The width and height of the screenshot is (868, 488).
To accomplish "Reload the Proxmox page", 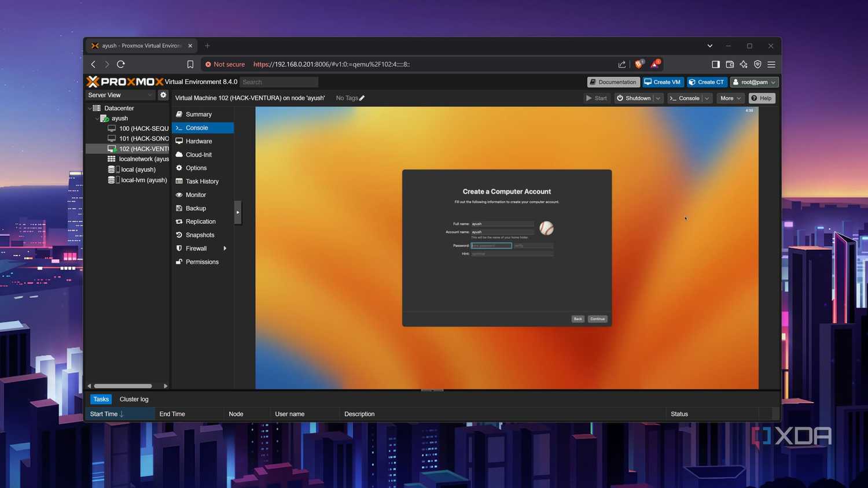I will coord(121,64).
